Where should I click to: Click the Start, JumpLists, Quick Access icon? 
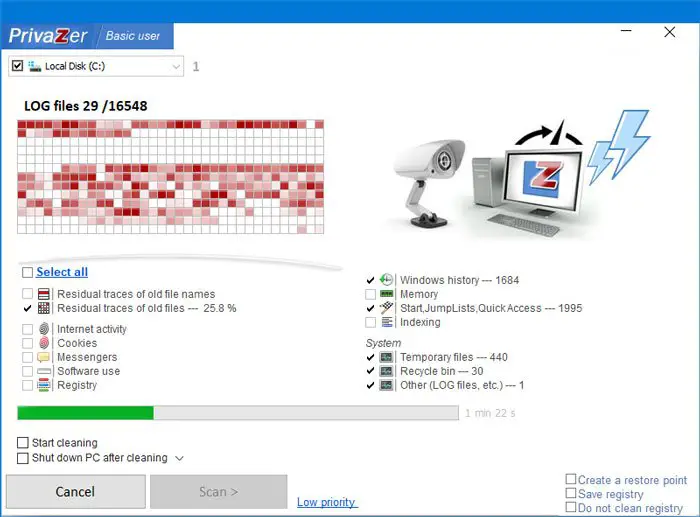tap(386, 308)
